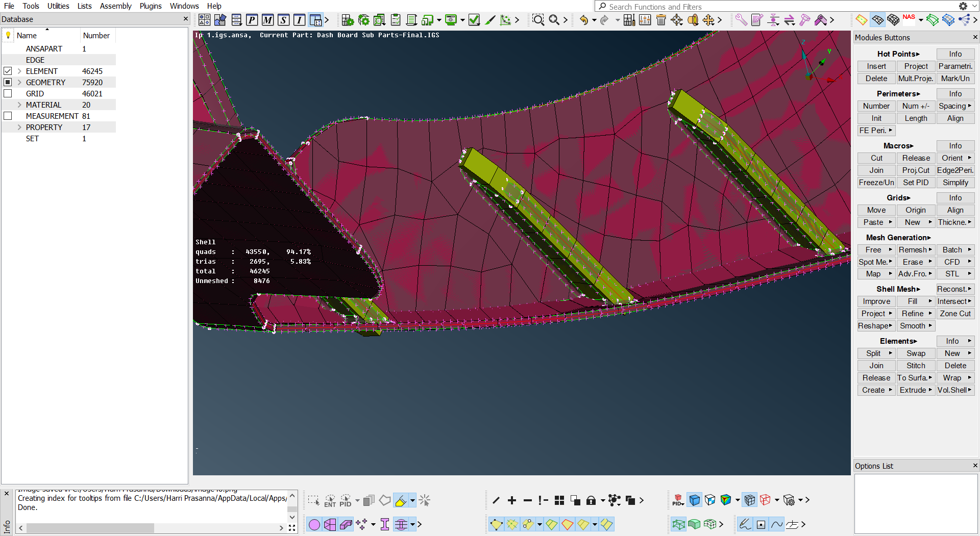Toggle the ELEMENT visibility checkbox in Database panel
This screenshot has width=980, height=536.
click(8, 71)
